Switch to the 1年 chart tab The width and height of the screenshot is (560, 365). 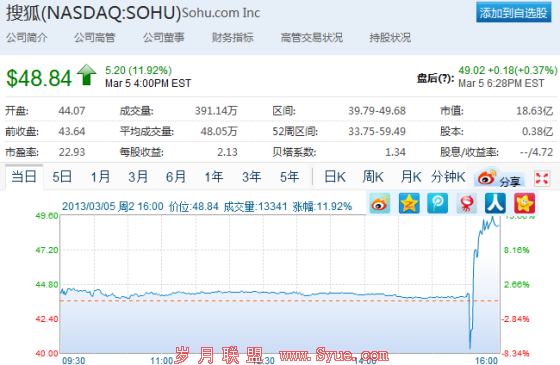pyautogui.click(x=214, y=177)
